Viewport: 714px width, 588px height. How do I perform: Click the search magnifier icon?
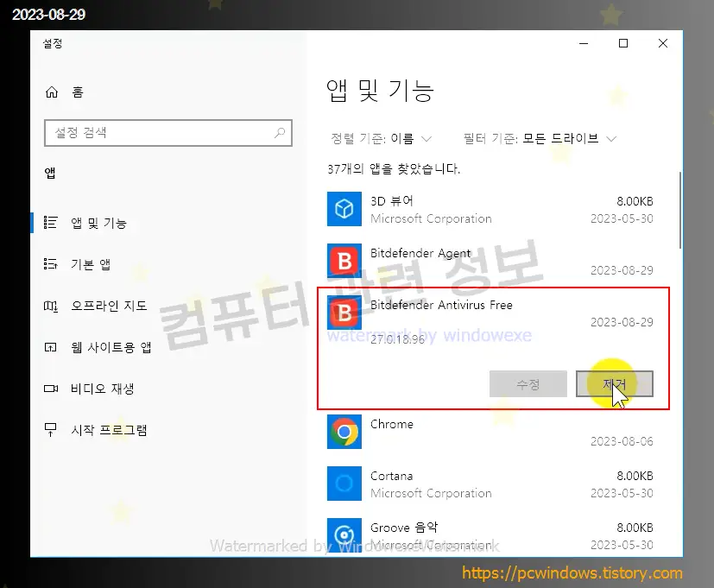click(x=280, y=133)
